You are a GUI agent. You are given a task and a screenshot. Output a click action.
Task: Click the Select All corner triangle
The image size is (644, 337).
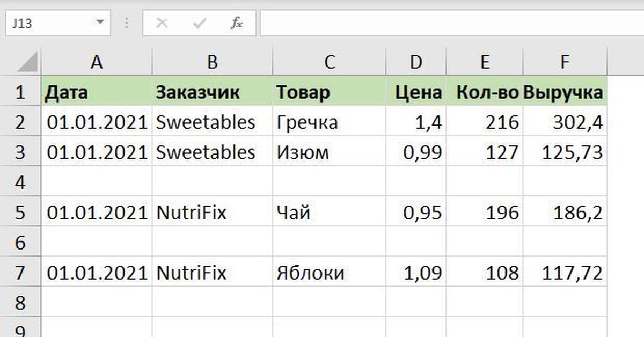tap(28, 62)
